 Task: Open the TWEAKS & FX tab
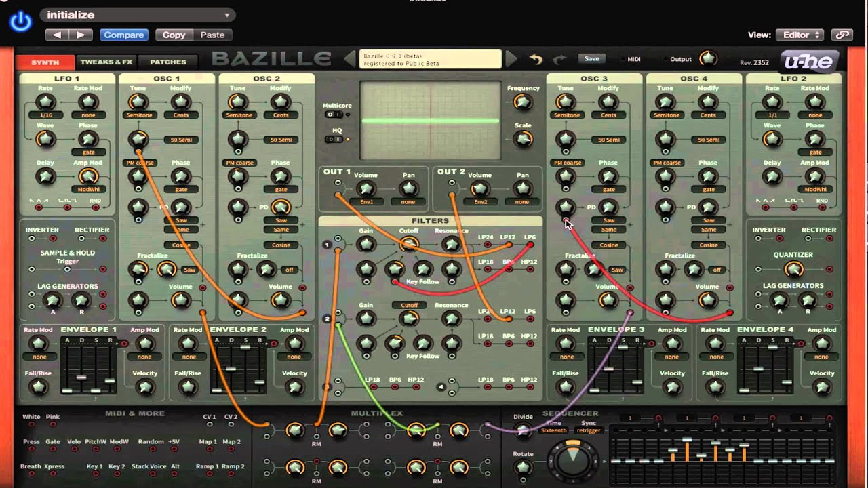[x=106, y=62]
